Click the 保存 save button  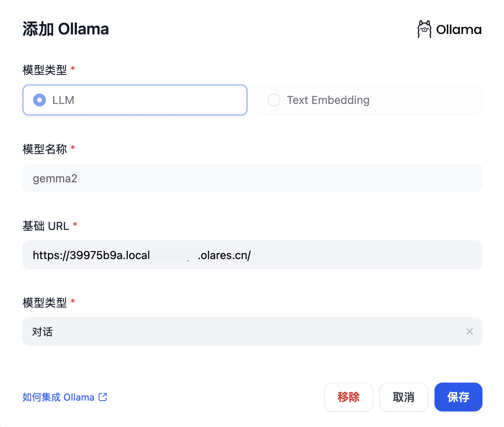(458, 397)
